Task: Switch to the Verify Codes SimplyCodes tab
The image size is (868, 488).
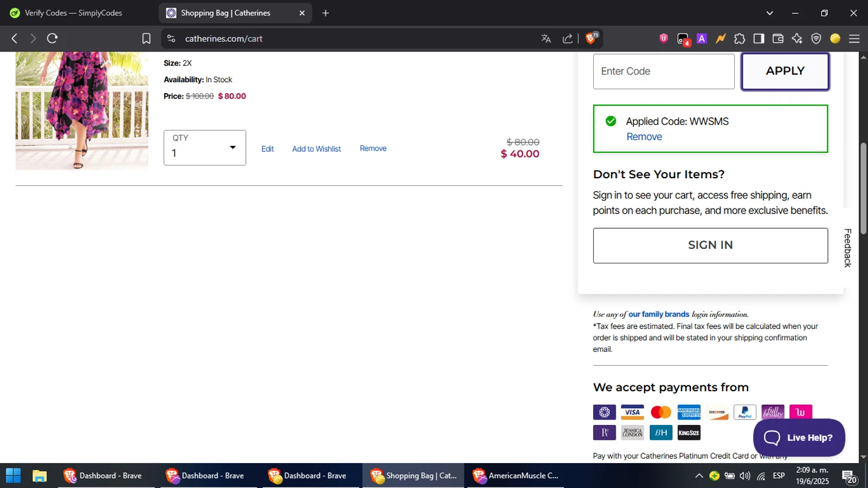Action: coord(73,13)
